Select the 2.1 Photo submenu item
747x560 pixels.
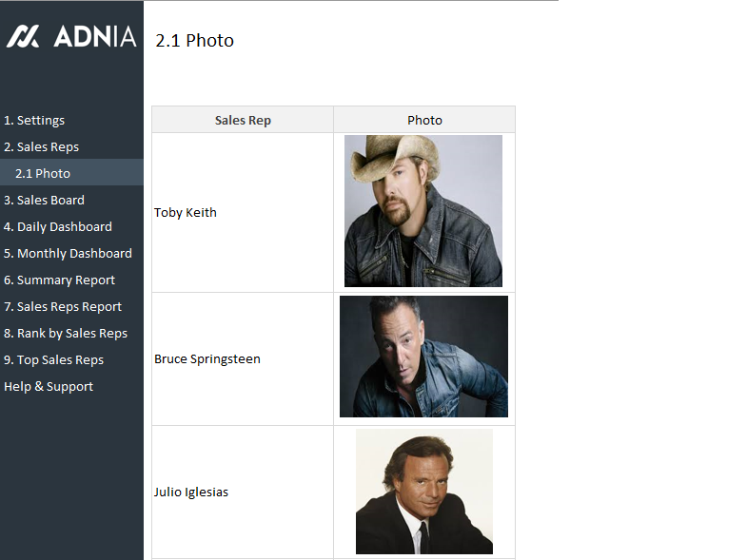(43, 174)
